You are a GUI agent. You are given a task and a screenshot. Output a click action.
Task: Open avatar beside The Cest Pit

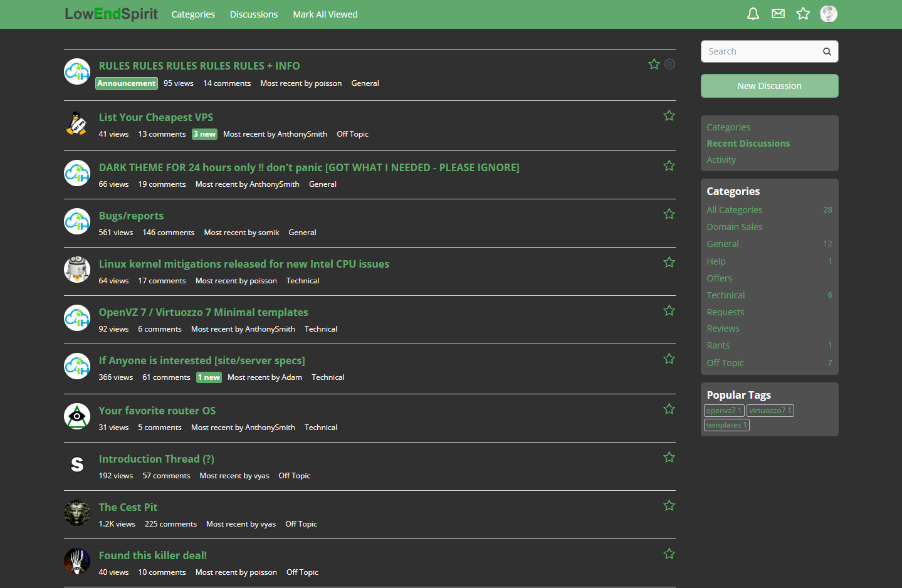click(77, 513)
